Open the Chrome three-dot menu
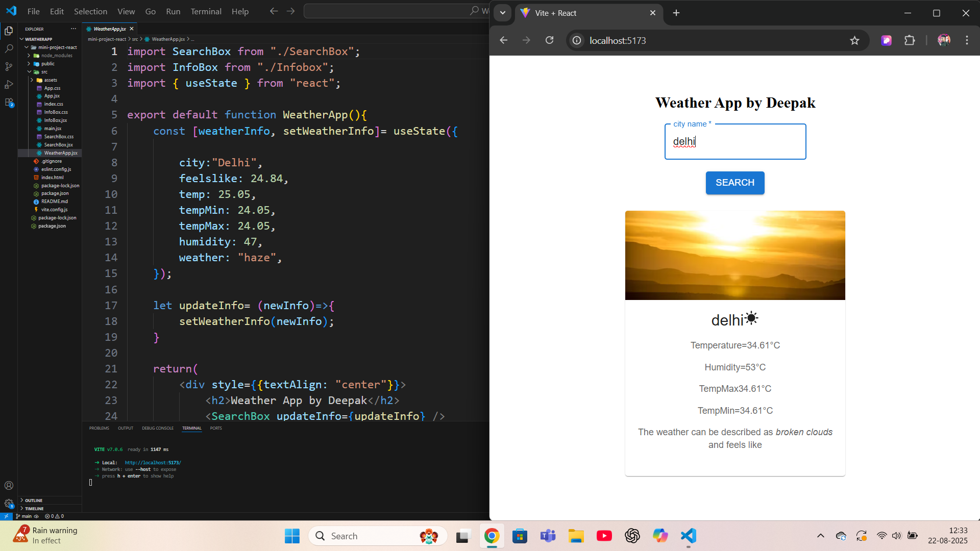 point(967,40)
